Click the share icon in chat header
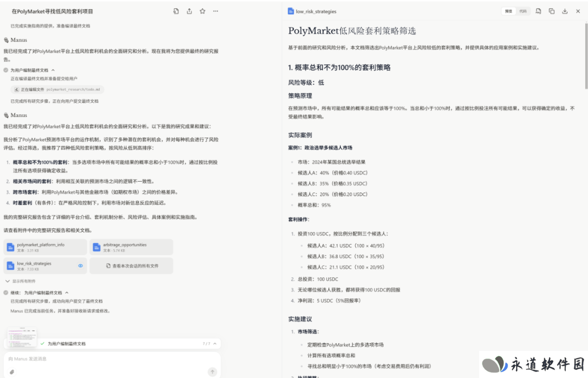 (x=189, y=11)
